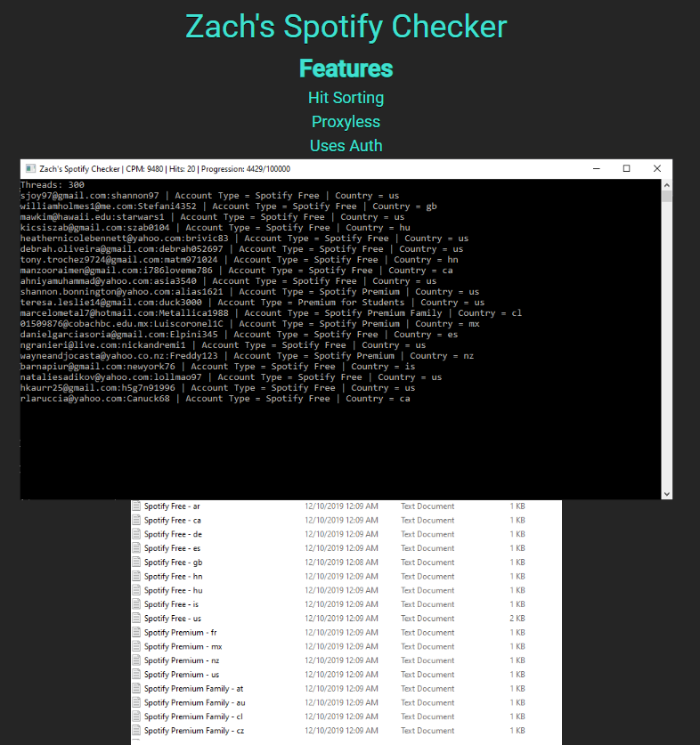
Task: Click file icon of Spotify Premium - mx
Action: coord(136,646)
